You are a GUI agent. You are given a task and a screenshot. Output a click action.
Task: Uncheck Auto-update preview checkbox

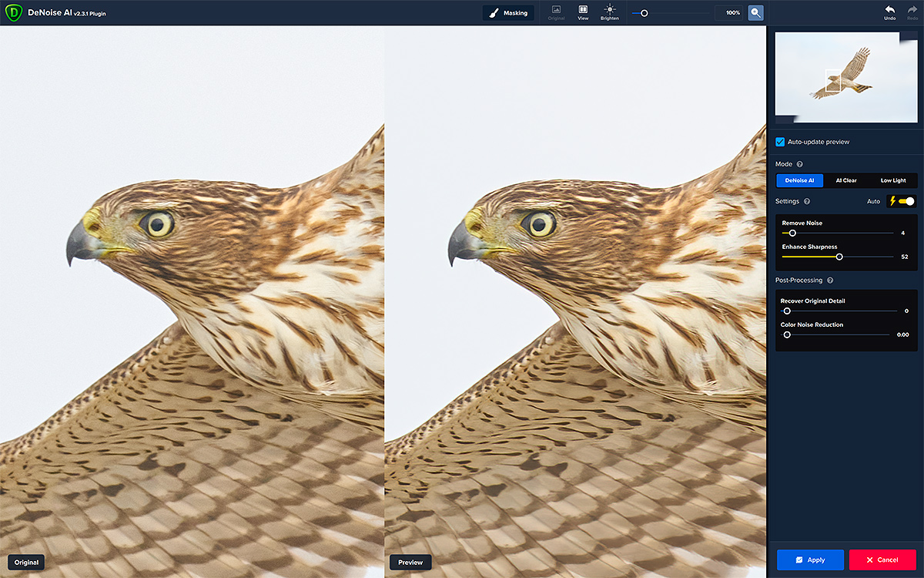coord(780,142)
